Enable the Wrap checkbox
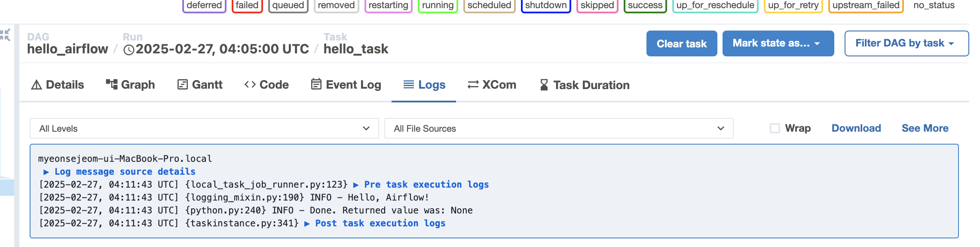This screenshot has height=247, width=980. click(775, 128)
